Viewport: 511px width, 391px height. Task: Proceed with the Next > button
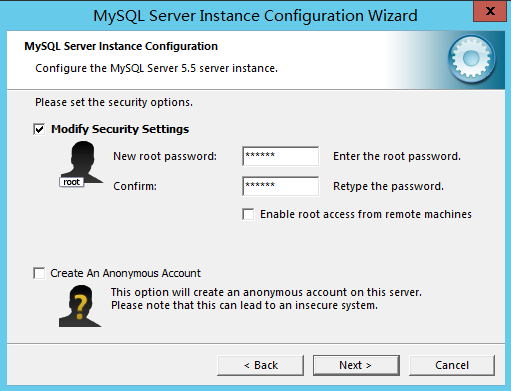point(356,365)
